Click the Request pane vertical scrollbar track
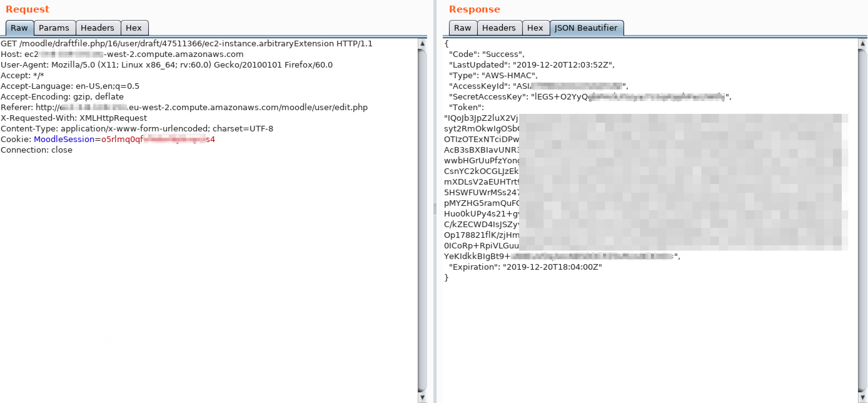Viewport: 868px width, 403px height. 422,221
